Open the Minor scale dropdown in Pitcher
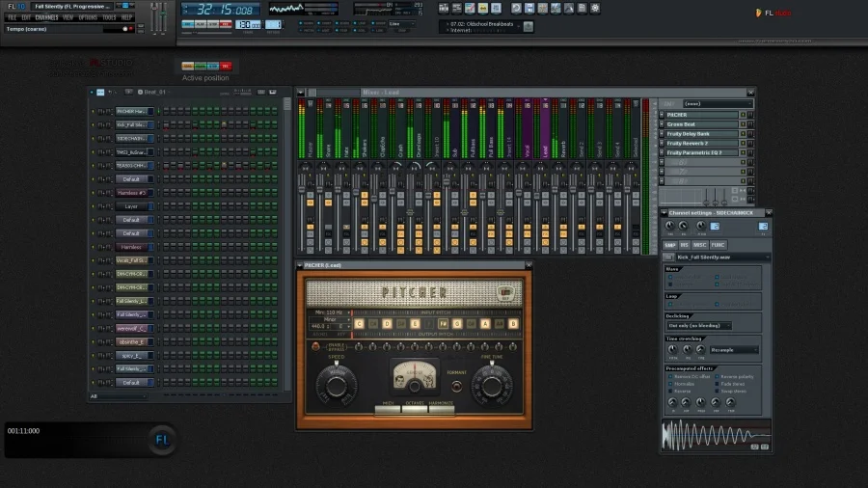Screen dimensions: 868x488 pyautogui.click(x=330, y=319)
